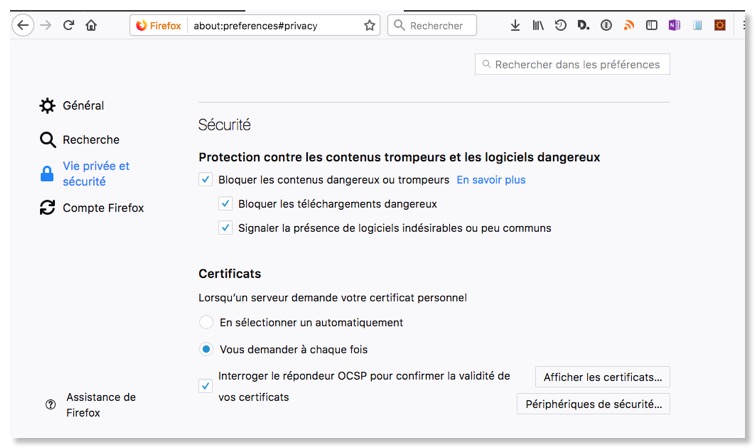The height and width of the screenshot is (448, 755).
Task: Click the Général gear icon
Action: [x=47, y=105]
